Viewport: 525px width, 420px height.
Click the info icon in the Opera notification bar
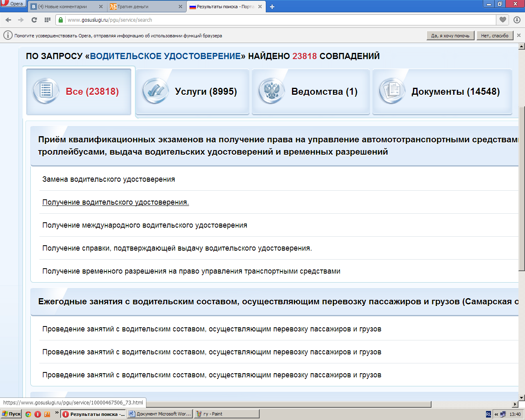[8, 35]
